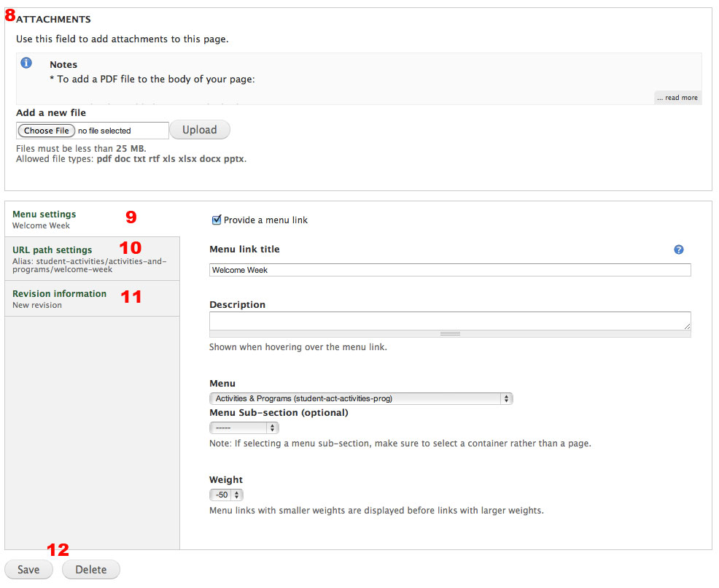Click the Description textarea corner resize handle
The image size is (719, 588).
[x=687, y=327]
